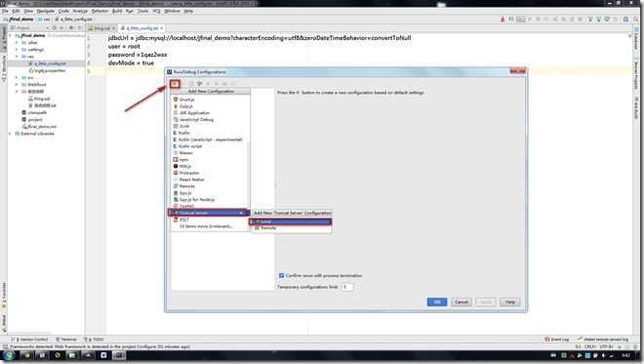Click jfinal_demo breadcrumb

click(x=19, y=20)
